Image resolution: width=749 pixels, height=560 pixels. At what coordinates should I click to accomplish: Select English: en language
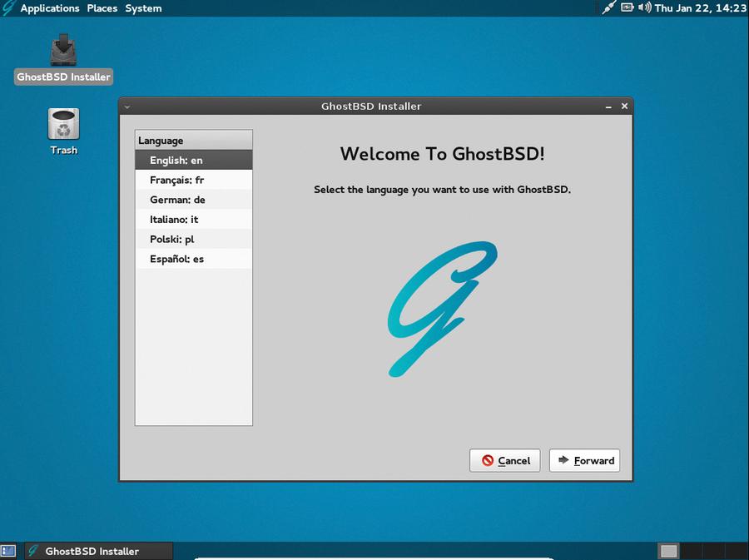tap(193, 160)
